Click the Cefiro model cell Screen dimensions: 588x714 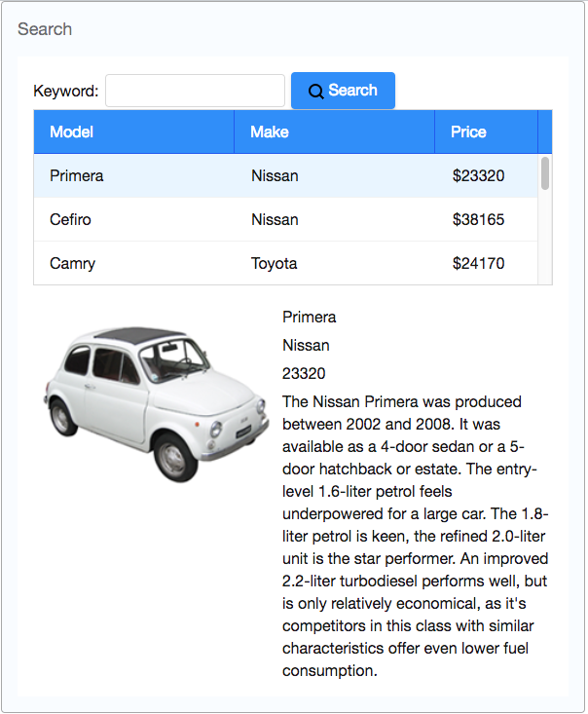coord(71,220)
